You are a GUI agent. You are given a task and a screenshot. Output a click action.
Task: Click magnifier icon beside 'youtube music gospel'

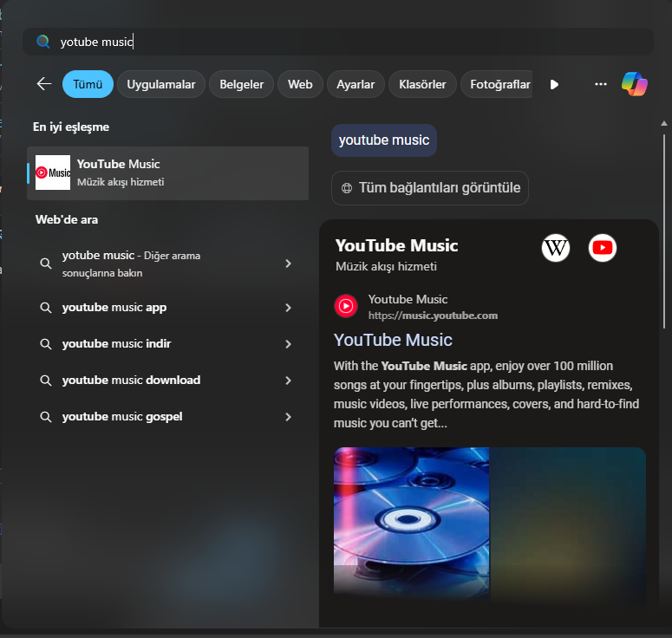click(45, 417)
